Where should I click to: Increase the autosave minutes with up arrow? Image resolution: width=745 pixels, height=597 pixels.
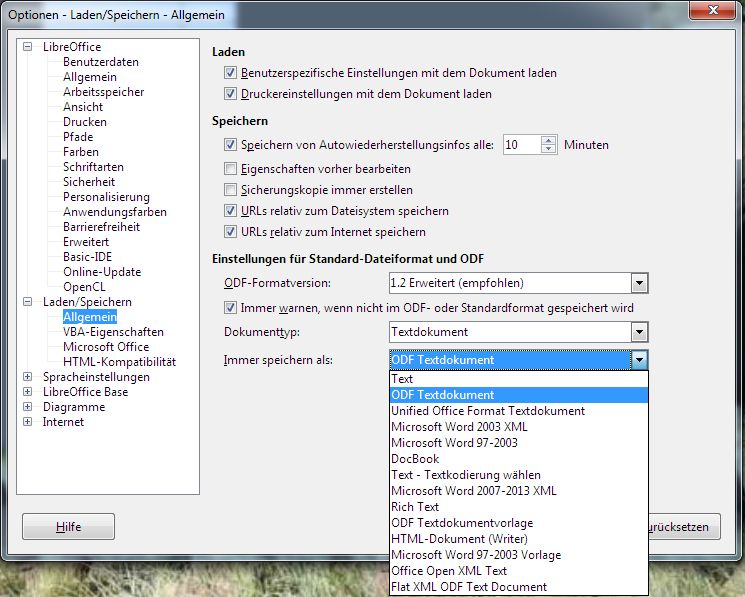click(x=548, y=140)
